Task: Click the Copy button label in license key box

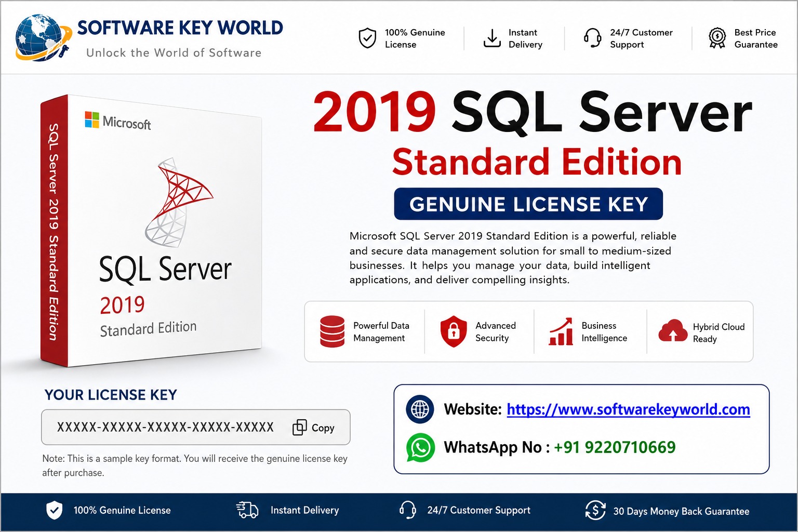Action: 323,428
